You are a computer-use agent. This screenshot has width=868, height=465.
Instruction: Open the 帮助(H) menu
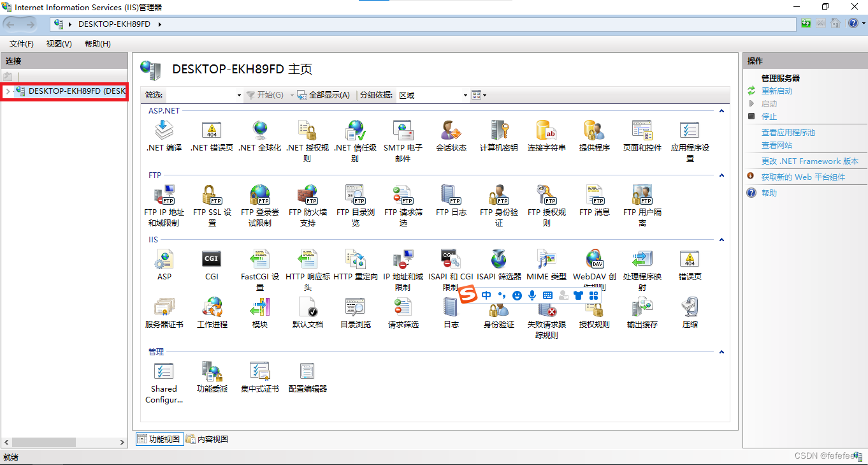[98, 44]
